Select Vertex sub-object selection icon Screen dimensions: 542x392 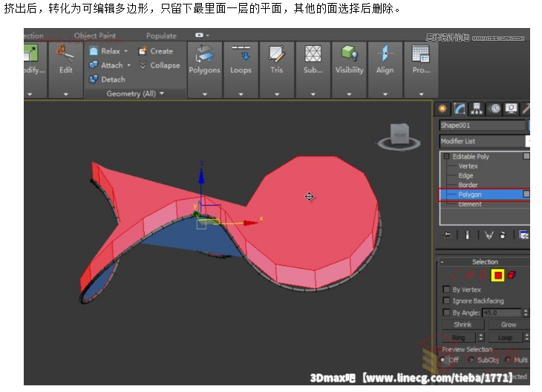click(455, 275)
